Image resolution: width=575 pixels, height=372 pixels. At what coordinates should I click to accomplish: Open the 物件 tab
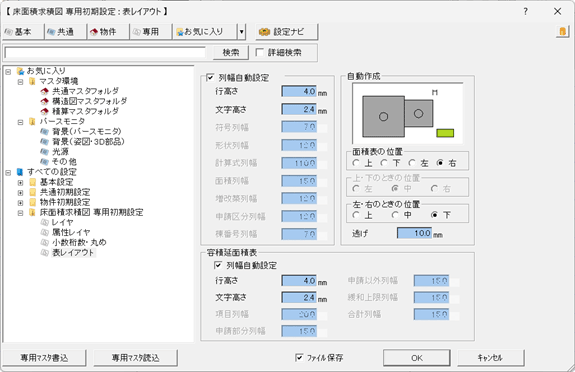[x=108, y=32]
